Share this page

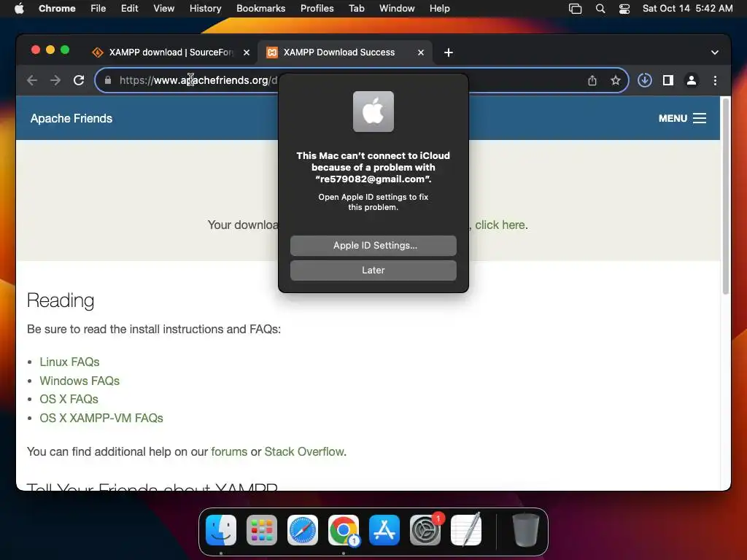[592, 80]
